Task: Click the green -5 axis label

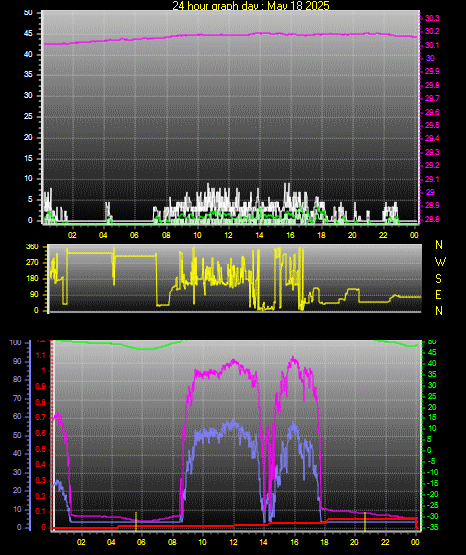Action: (x=431, y=461)
